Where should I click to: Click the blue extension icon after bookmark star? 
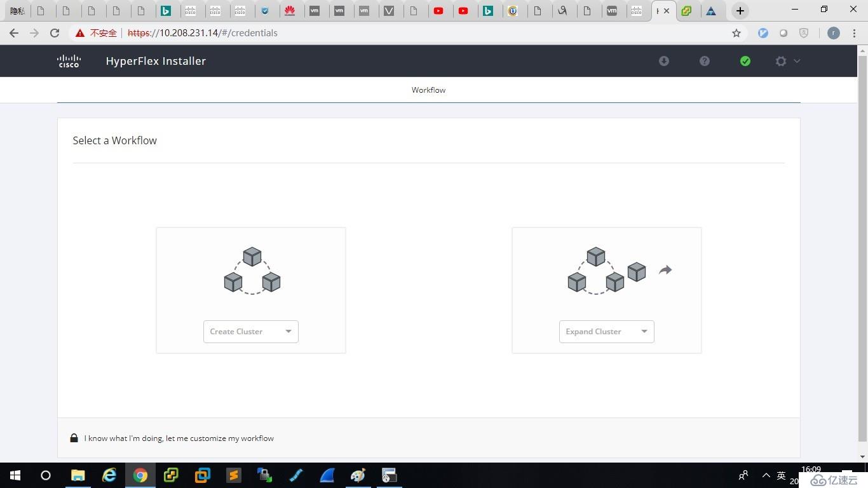(x=763, y=33)
